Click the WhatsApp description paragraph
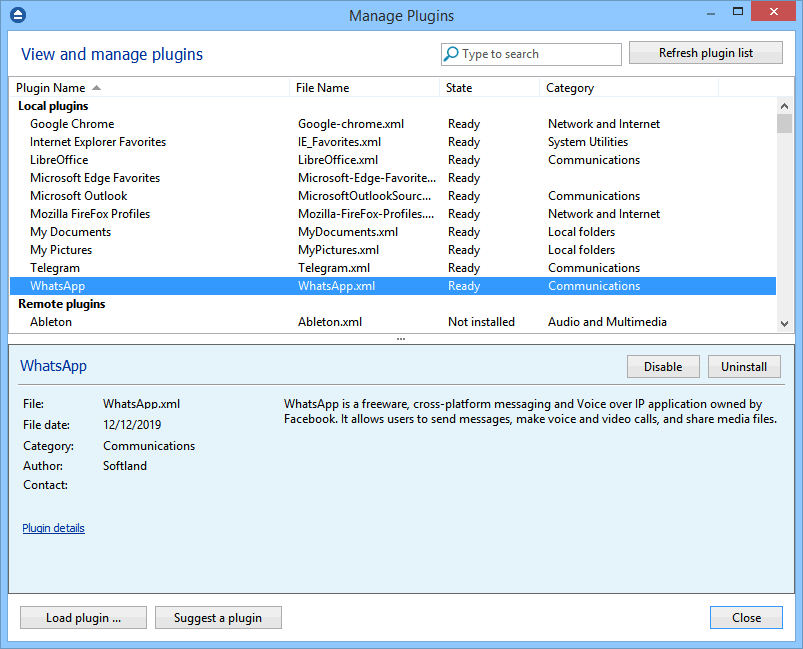 (x=531, y=411)
